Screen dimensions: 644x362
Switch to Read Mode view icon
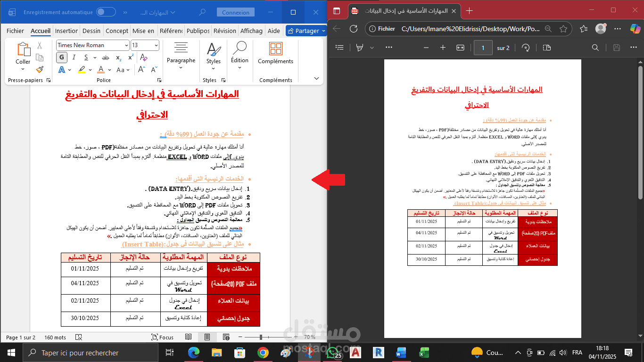(x=189, y=337)
